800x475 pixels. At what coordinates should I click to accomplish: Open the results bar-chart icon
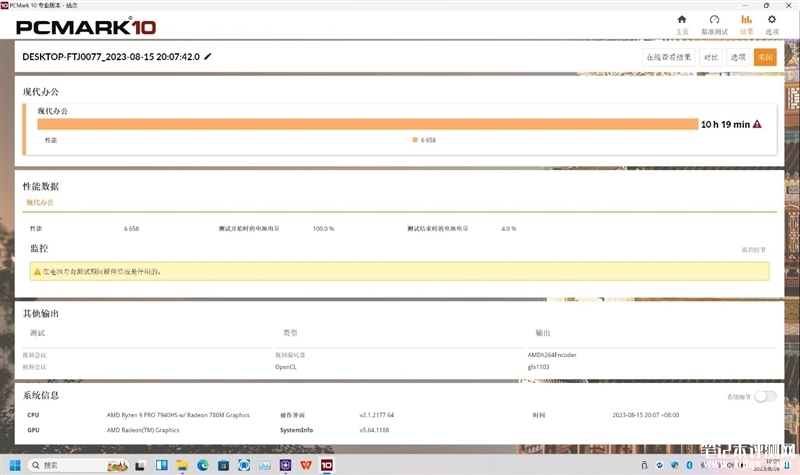[746, 20]
